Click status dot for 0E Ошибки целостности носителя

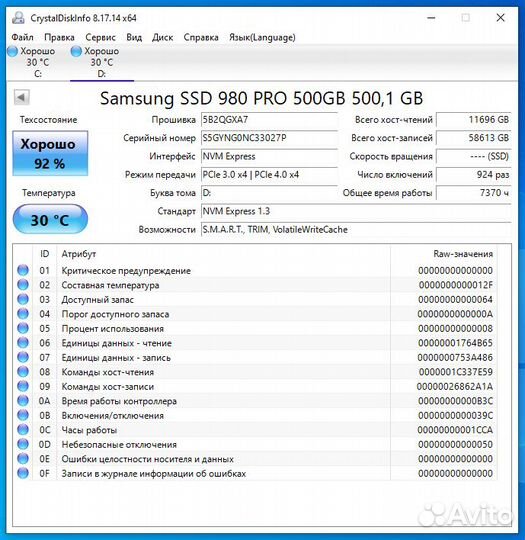pos(23,458)
